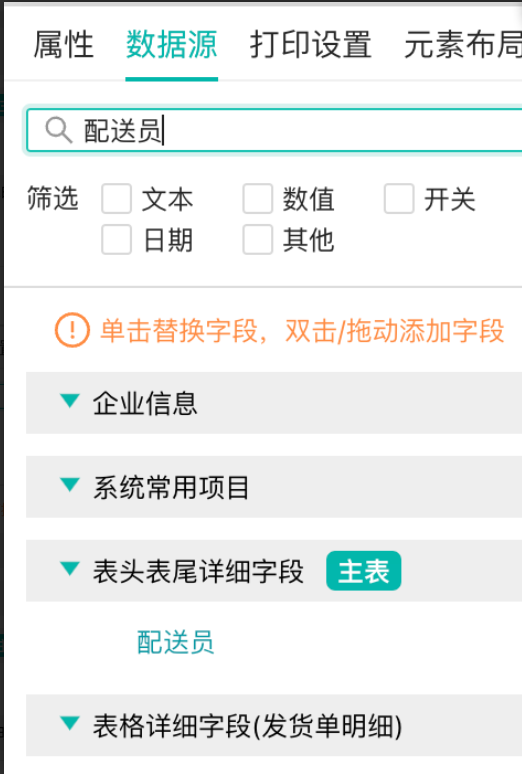Image resolution: width=522 pixels, height=774 pixels.
Task: Toggle the 日期 filter checkbox
Action: tap(117, 239)
